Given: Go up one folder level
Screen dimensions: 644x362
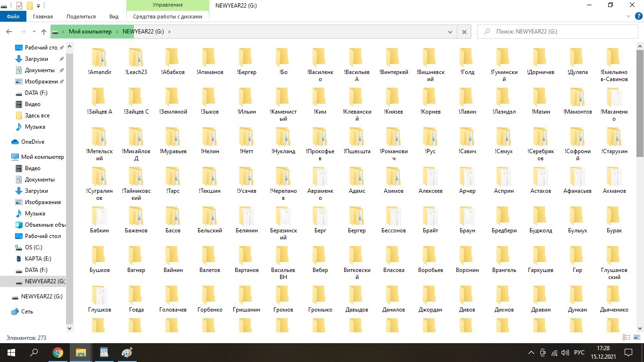Looking at the screenshot, I should [x=44, y=32].
